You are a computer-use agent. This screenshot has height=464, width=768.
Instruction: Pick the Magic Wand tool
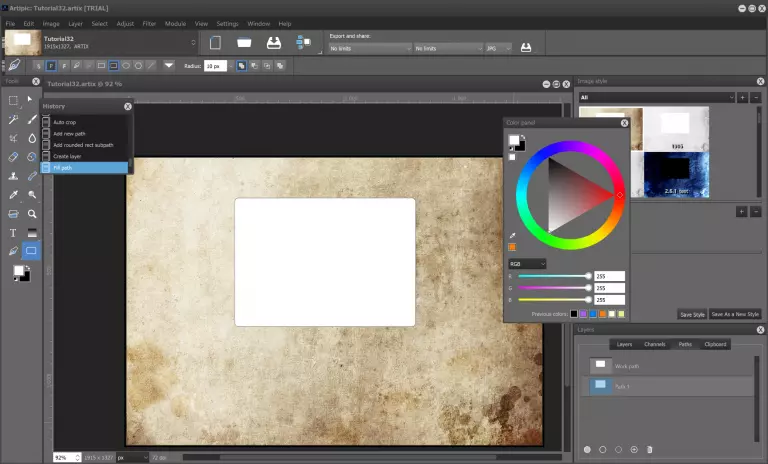coord(13,119)
